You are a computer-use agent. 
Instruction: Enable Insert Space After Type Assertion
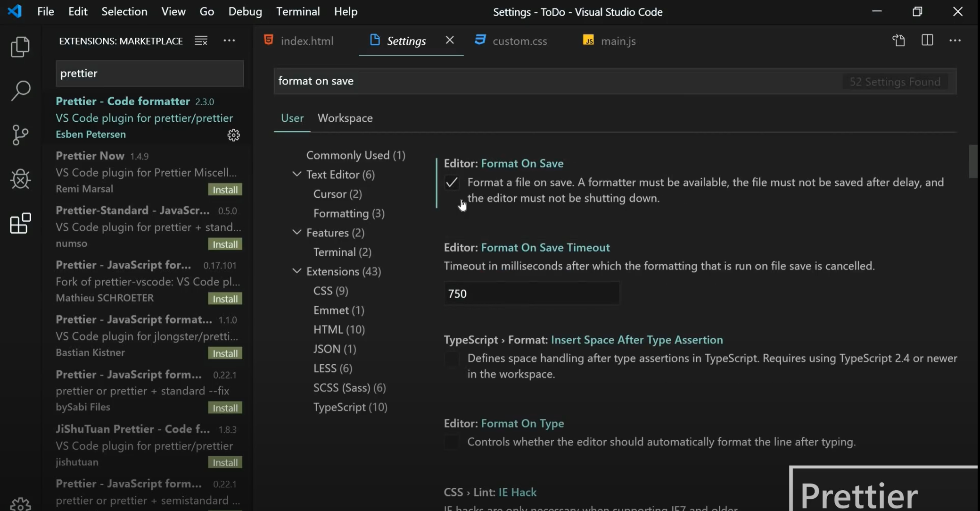pyautogui.click(x=452, y=359)
